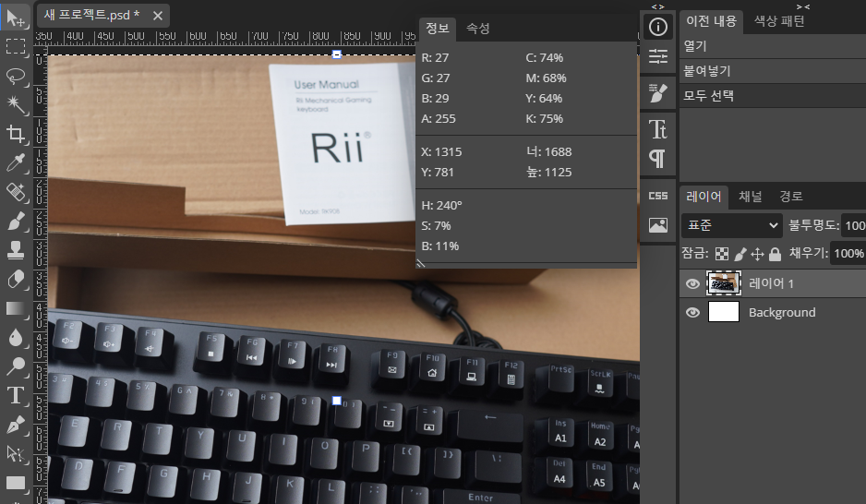Image resolution: width=866 pixels, height=504 pixels.
Task: Open the Properties sliders panel icon
Action: coord(657,56)
